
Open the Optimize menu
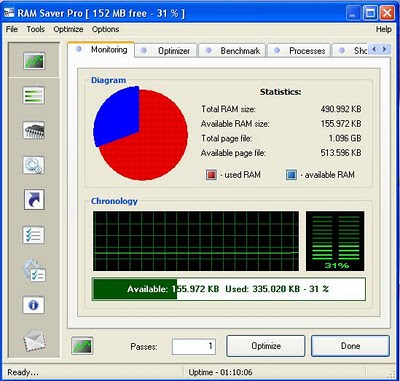68,29
